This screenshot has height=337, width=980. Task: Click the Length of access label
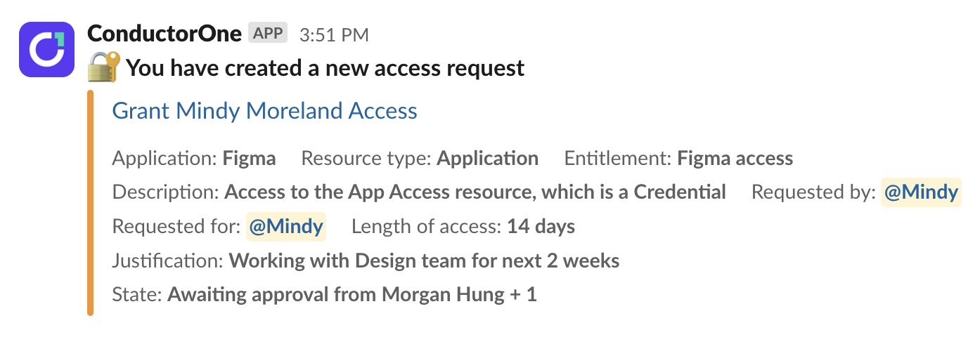click(427, 227)
